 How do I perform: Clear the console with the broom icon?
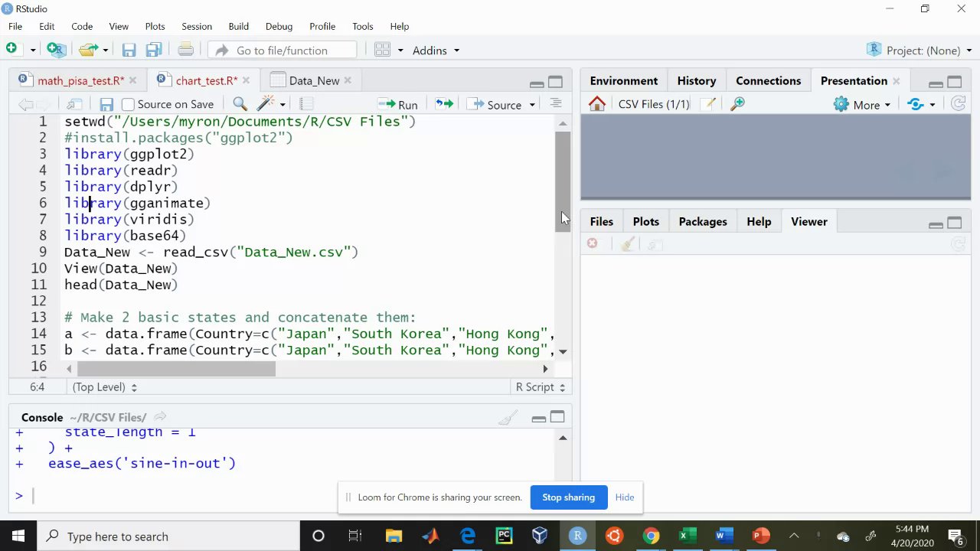pos(508,418)
